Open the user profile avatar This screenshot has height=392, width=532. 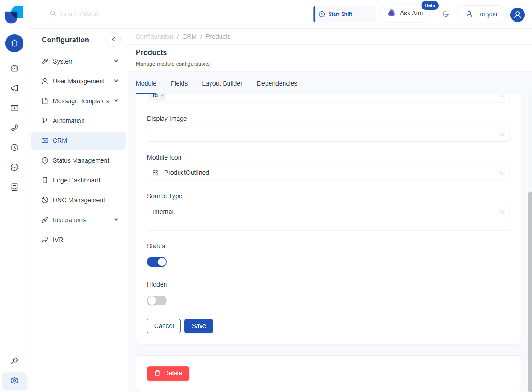518,14
